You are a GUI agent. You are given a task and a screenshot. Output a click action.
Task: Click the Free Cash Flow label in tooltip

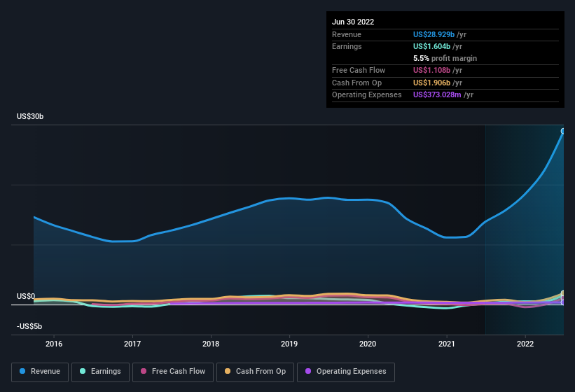[x=359, y=70]
